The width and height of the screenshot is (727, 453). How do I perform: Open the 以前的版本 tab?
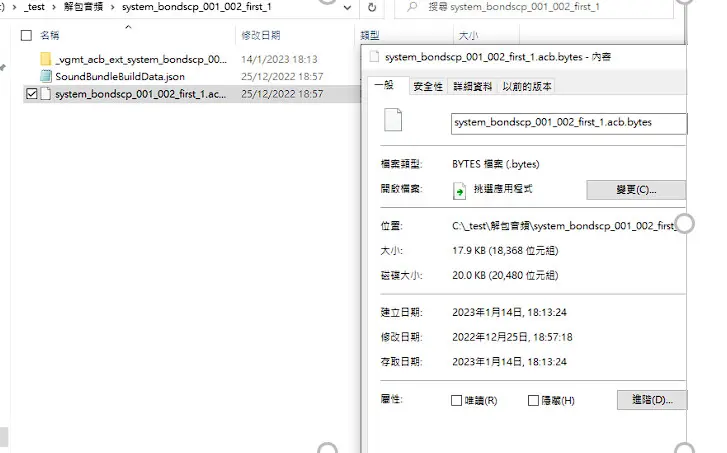click(x=527, y=86)
